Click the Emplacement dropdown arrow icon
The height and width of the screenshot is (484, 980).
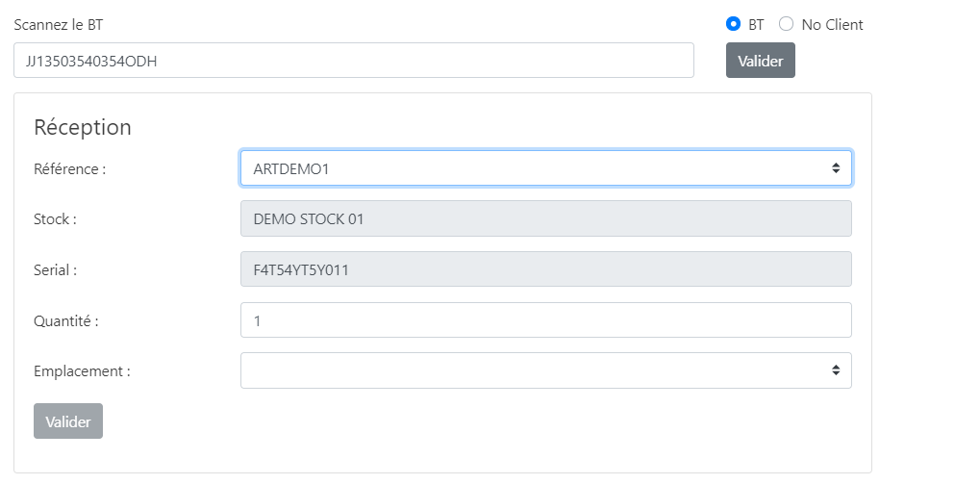(x=836, y=370)
